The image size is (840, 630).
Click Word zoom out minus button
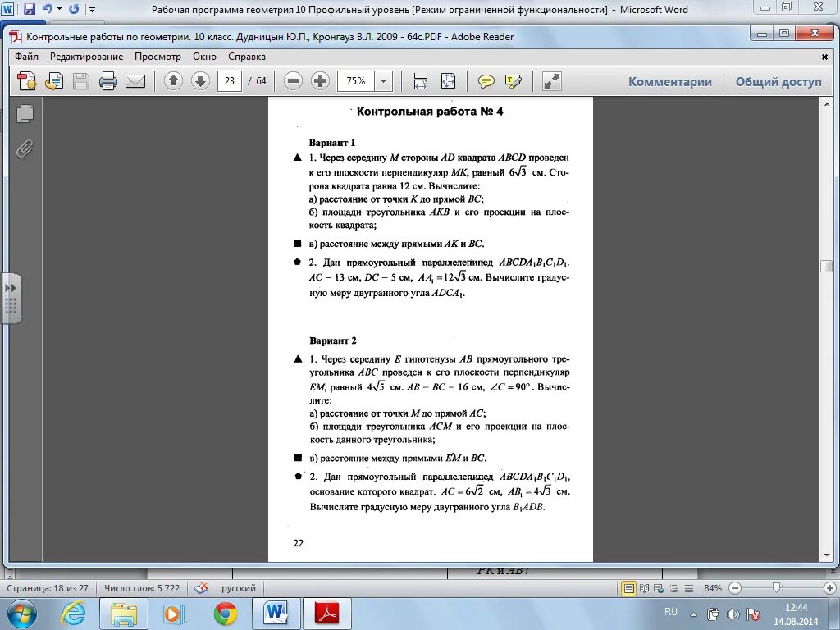click(736, 588)
